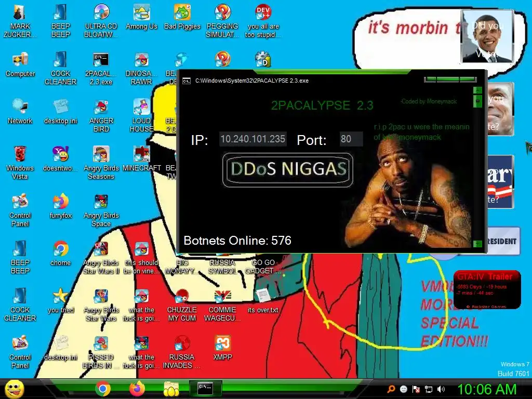532x399 pixels.
Task: Open the its over.txt file
Action: (263, 301)
